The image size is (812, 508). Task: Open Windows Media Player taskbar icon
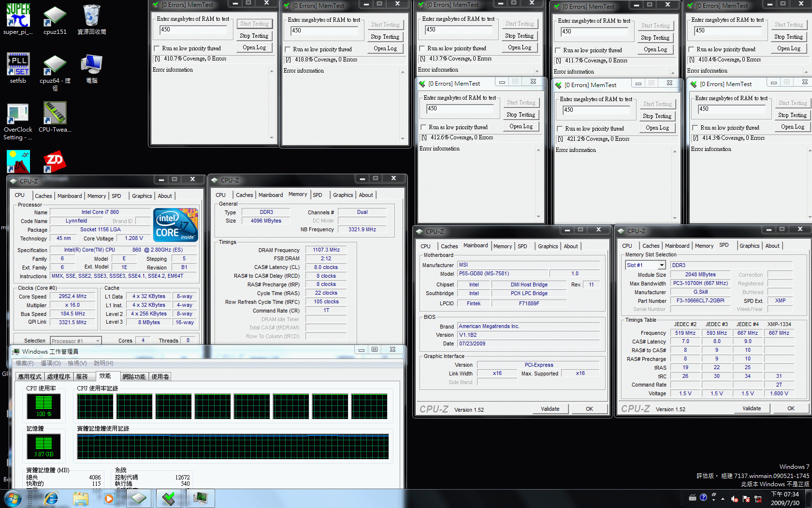point(109,498)
